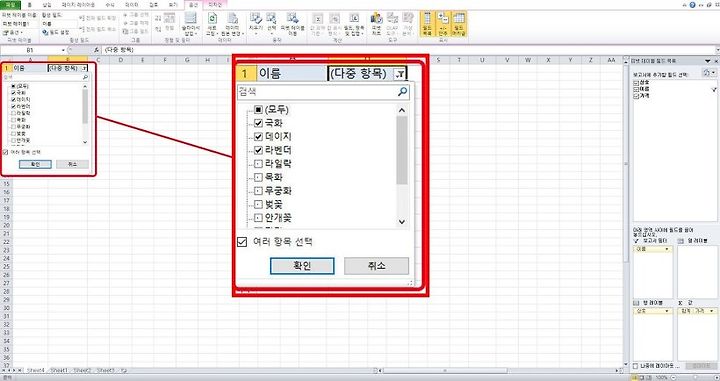
Task: Click 확인 in the small original filter popup
Action: point(35,164)
